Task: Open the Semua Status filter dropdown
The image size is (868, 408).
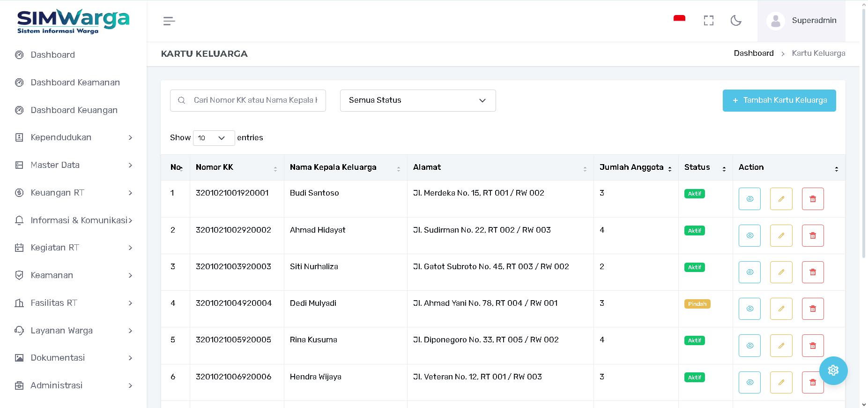Action: click(417, 100)
